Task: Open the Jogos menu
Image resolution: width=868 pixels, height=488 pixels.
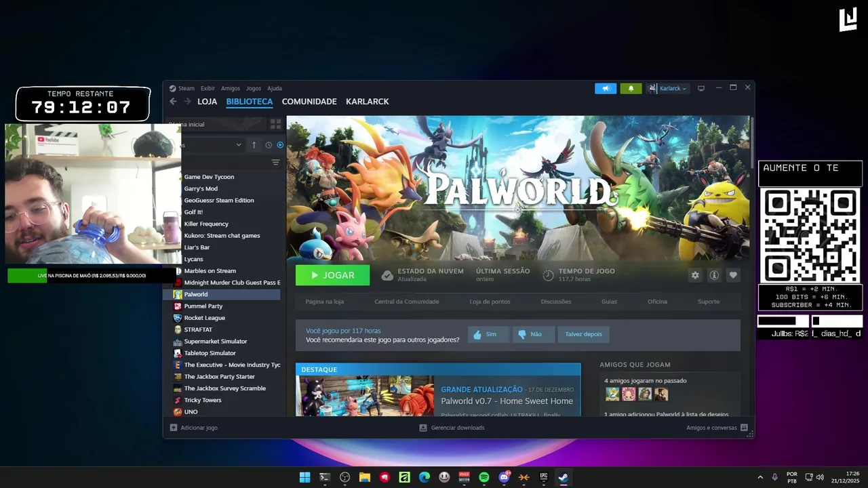Action: coord(254,88)
